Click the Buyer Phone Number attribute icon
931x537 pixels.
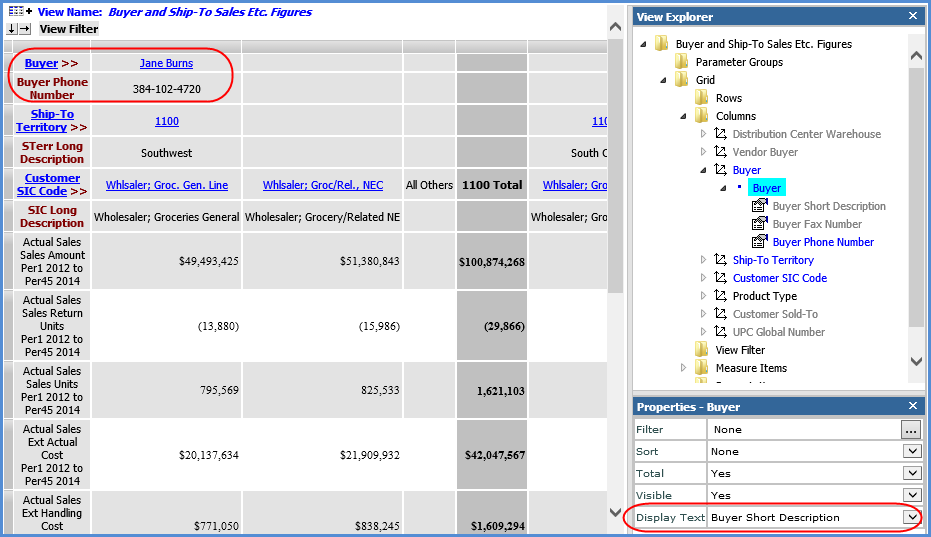point(759,242)
